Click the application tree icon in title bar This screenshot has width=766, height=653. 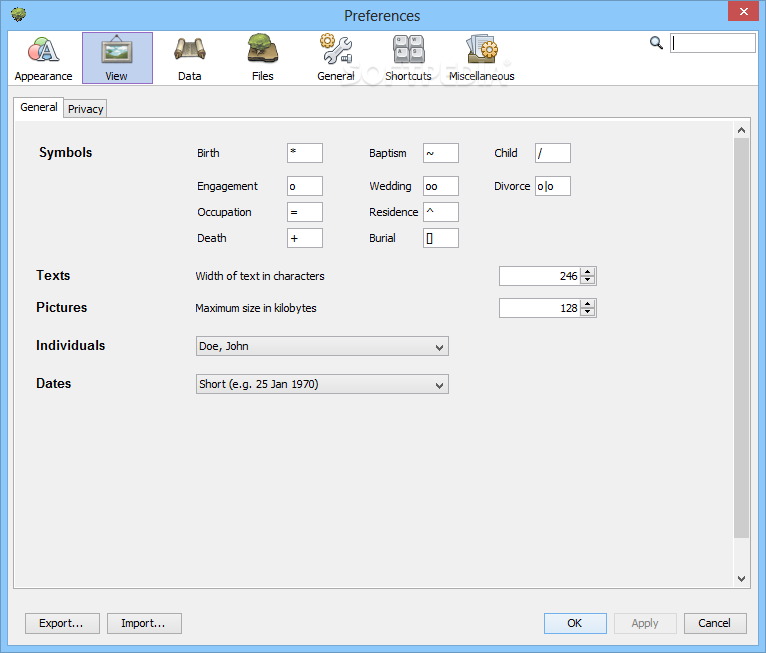[x=19, y=14]
